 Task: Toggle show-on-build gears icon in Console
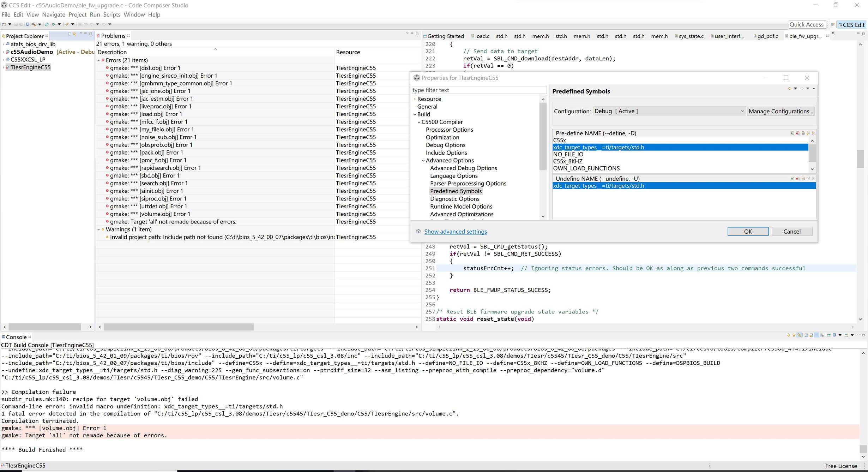point(800,335)
